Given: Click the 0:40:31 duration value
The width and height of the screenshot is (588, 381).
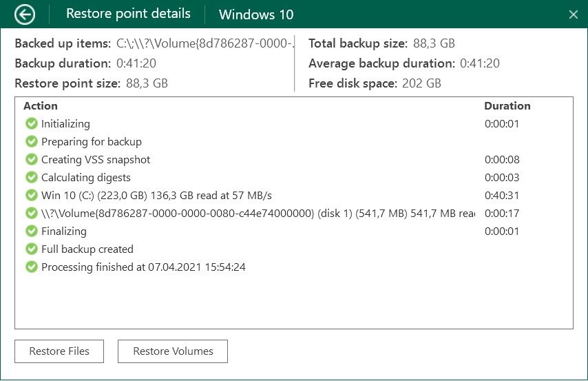Looking at the screenshot, I should pos(502,196).
